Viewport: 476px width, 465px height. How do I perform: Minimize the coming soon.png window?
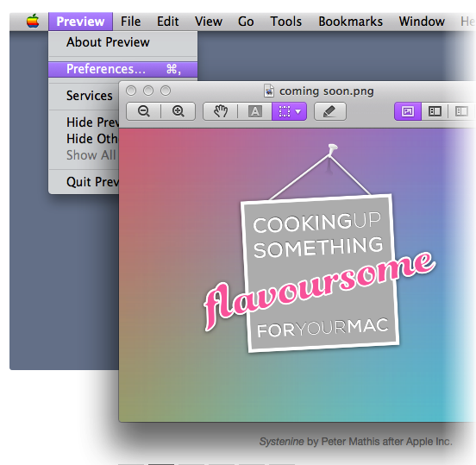click(148, 91)
